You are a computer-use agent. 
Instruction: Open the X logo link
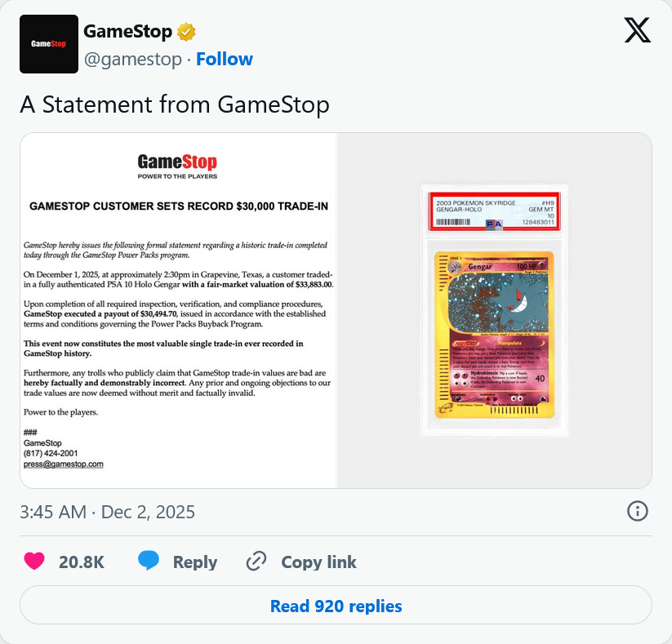click(637, 30)
